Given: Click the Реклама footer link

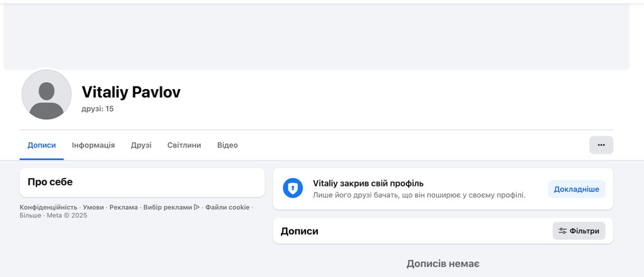Looking at the screenshot, I should pyautogui.click(x=124, y=207).
